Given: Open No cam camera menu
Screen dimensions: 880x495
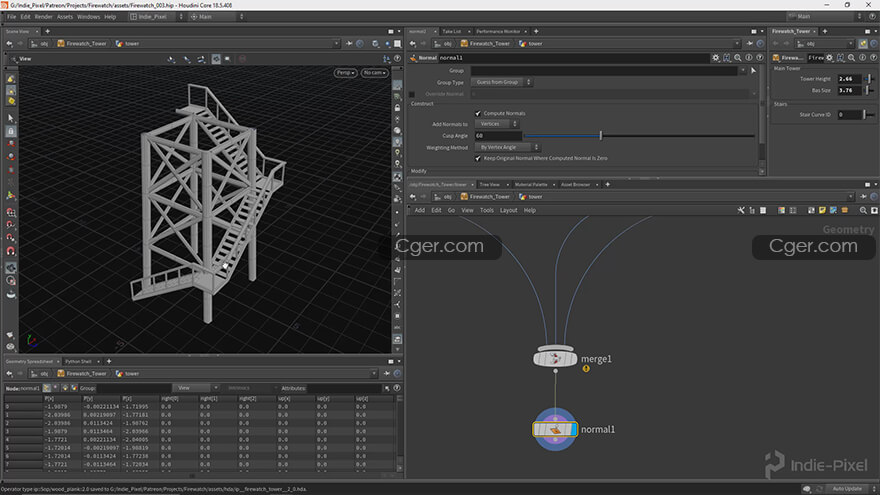Looking at the screenshot, I should (374, 72).
